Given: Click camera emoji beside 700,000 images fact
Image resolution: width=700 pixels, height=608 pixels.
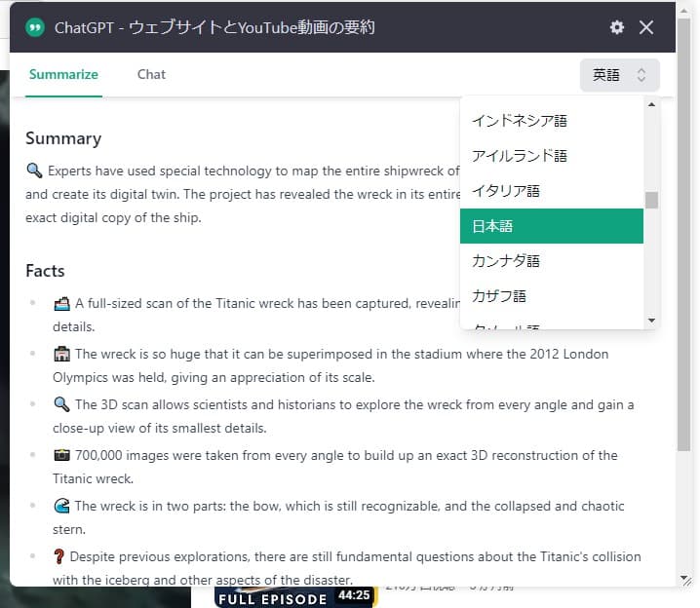Looking at the screenshot, I should (61, 455).
